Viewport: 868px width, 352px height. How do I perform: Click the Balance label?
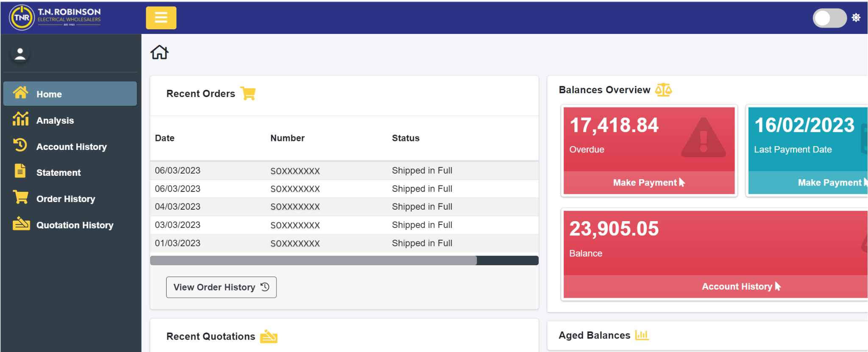point(585,253)
